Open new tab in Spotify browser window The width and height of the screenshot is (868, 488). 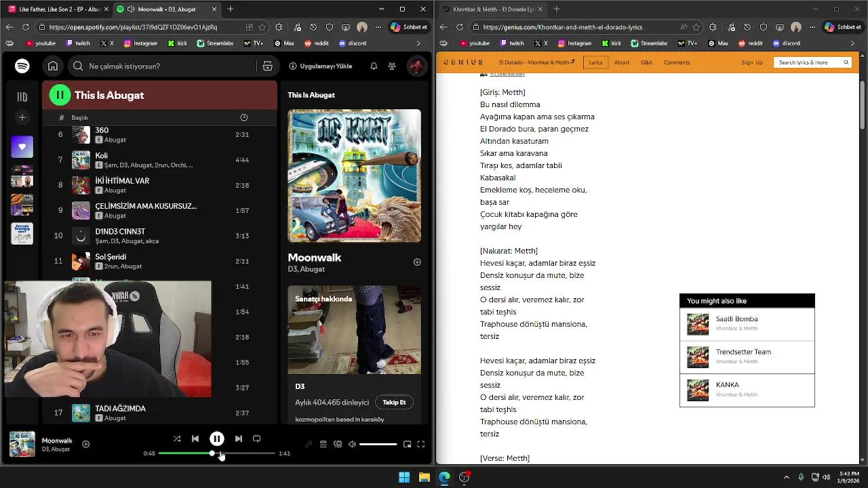point(231,9)
